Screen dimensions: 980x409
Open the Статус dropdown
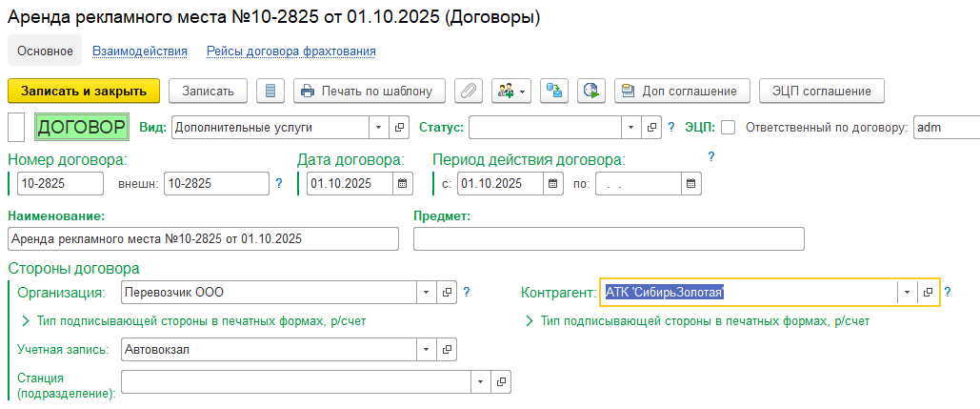[631, 127]
